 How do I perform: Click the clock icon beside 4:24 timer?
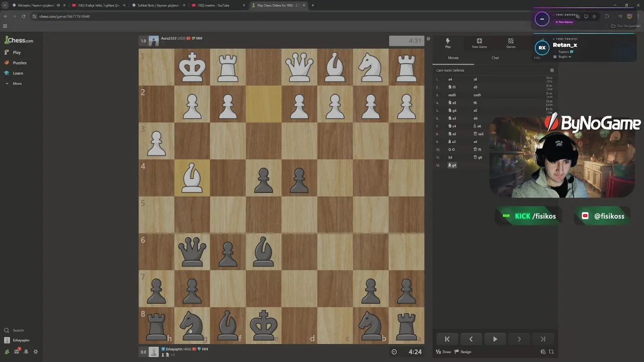click(394, 352)
